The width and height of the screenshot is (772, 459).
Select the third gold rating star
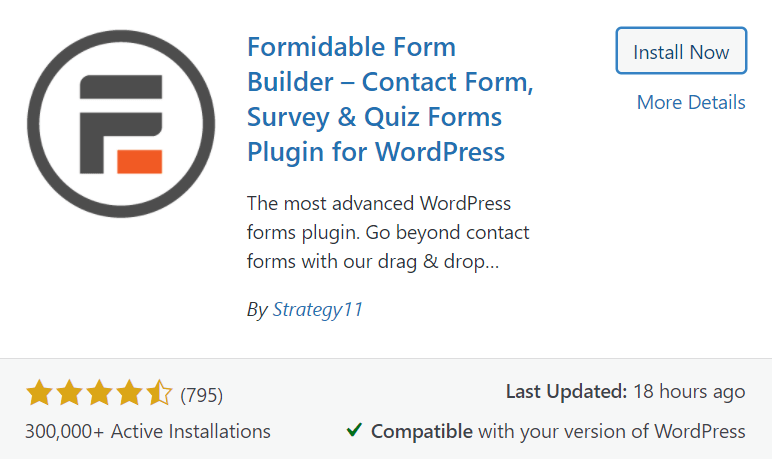pyautogui.click(x=99, y=393)
